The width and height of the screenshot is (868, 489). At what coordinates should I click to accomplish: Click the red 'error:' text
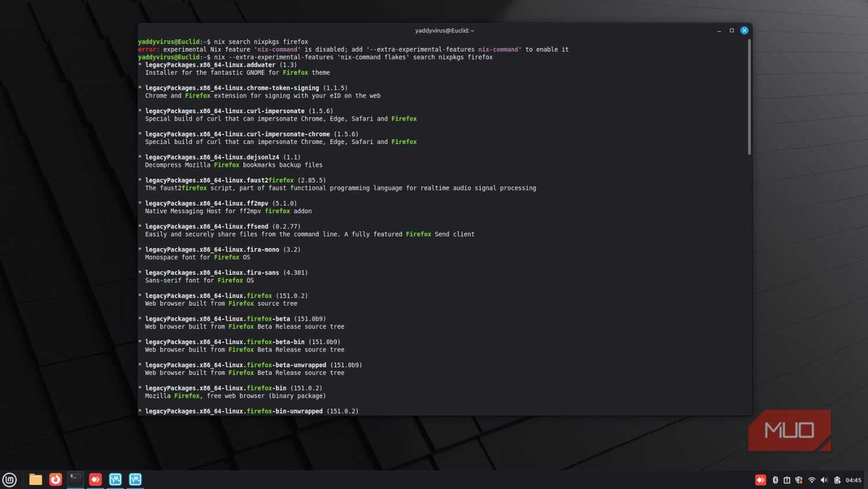[x=149, y=49]
